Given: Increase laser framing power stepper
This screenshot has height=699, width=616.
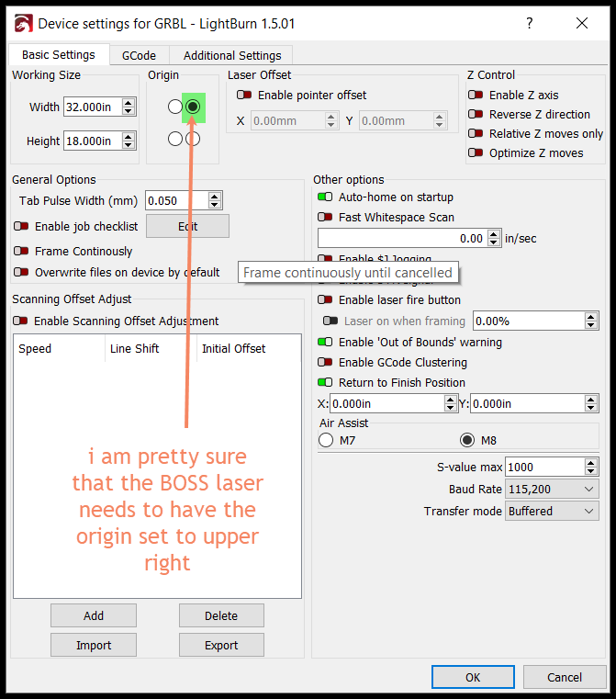Looking at the screenshot, I should [x=591, y=317].
